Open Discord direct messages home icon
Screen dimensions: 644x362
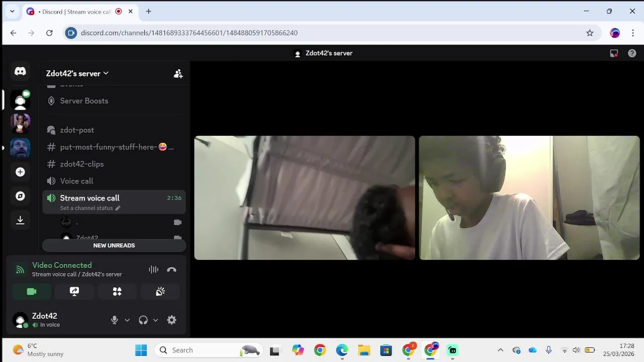tap(20, 71)
